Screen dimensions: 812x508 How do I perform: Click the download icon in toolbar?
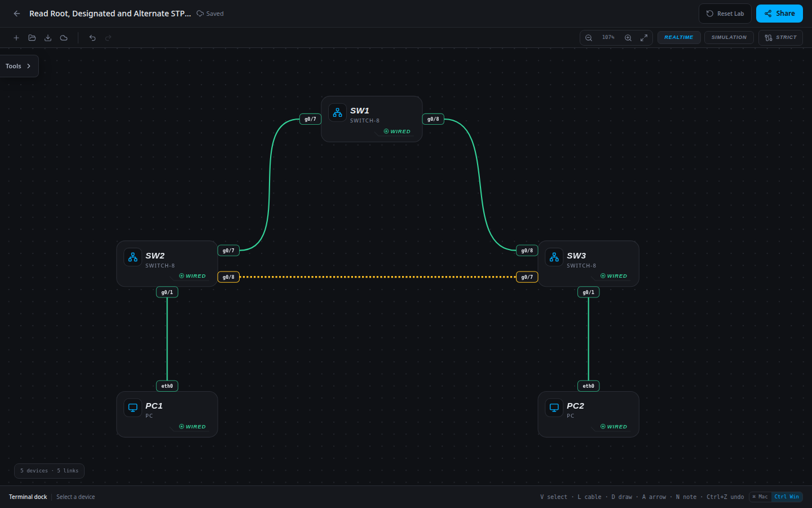pos(48,38)
